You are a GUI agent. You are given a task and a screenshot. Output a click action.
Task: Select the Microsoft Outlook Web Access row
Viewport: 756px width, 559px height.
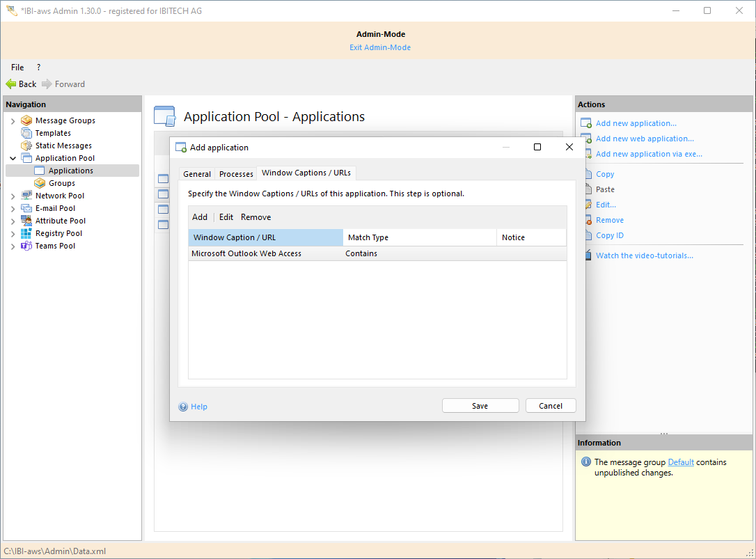pos(246,253)
